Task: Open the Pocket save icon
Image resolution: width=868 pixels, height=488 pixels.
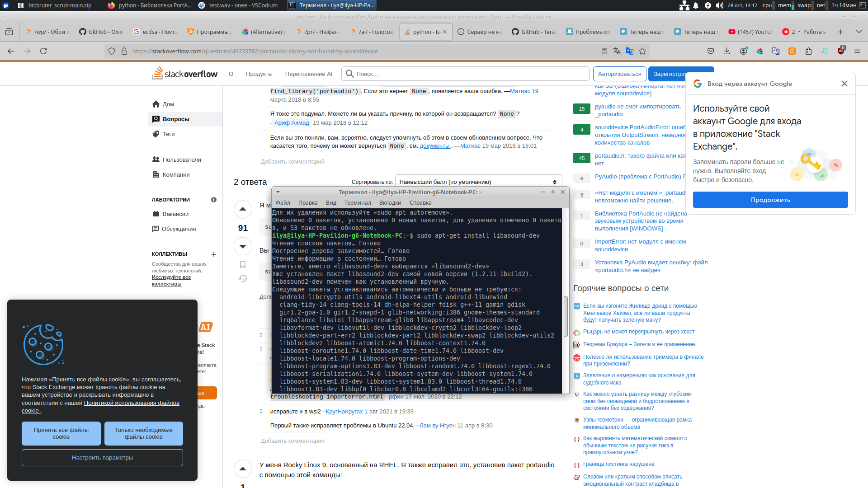Action: tap(711, 51)
